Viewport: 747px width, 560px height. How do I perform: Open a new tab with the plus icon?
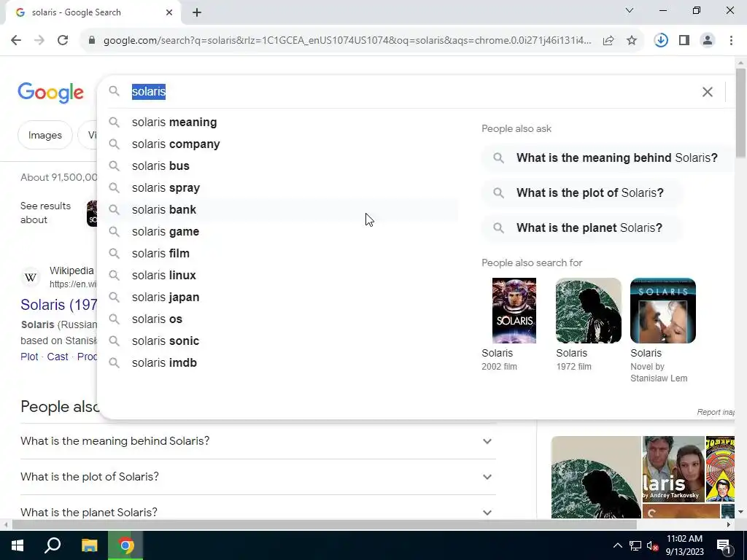(x=197, y=12)
